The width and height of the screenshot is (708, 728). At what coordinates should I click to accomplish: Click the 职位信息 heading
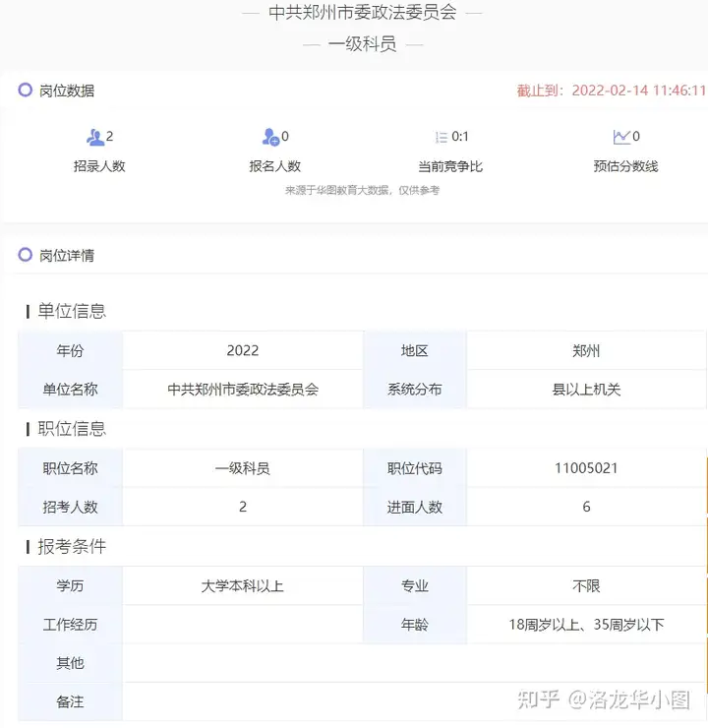pyautogui.click(x=72, y=429)
